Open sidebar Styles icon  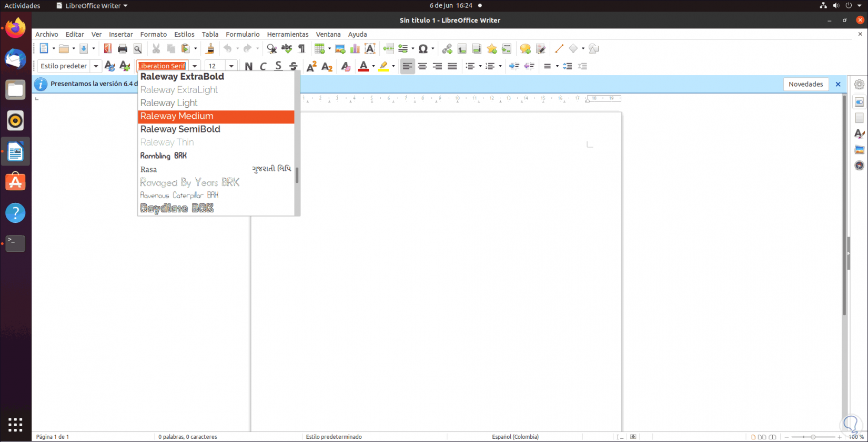(x=860, y=134)
